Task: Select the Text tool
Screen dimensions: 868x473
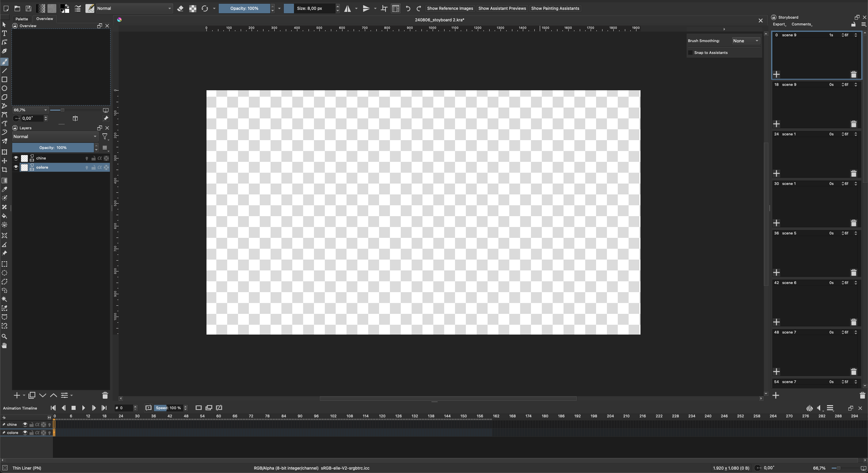Action: [x=4, y=33]
